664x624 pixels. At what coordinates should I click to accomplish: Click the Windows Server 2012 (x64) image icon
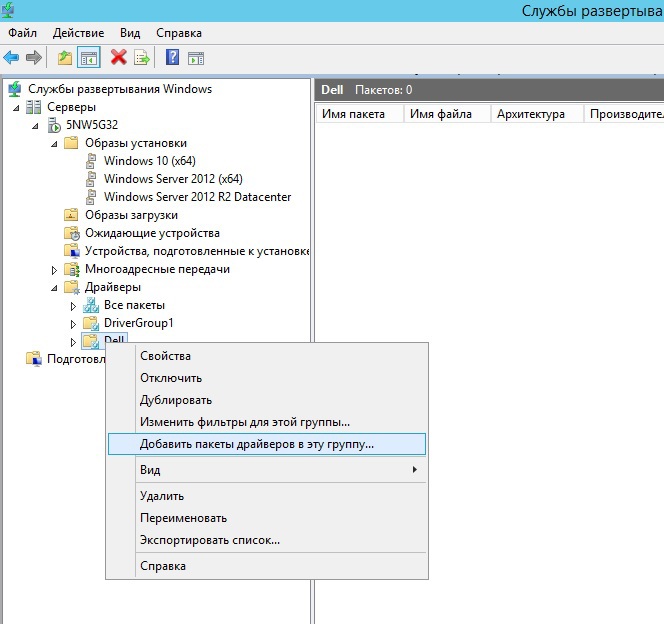click(x=91, y=179)
